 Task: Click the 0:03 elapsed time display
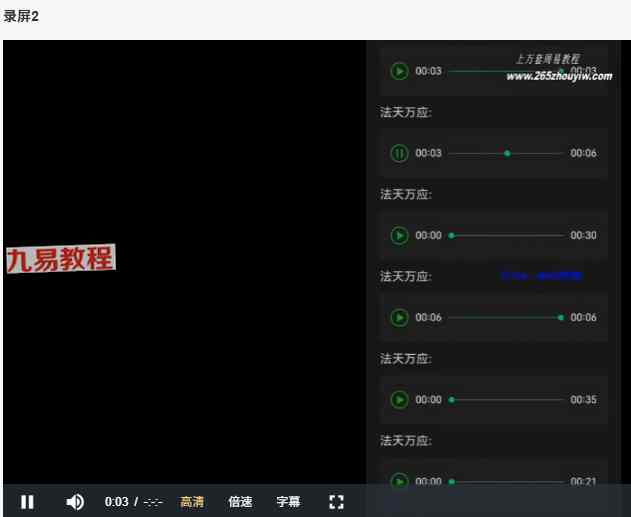click(116, 502)
